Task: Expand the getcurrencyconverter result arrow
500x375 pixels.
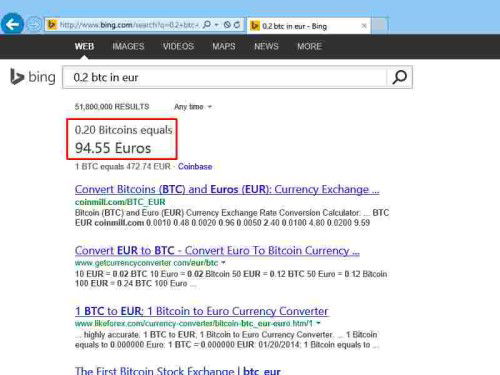Action: [x=223, y=263]
